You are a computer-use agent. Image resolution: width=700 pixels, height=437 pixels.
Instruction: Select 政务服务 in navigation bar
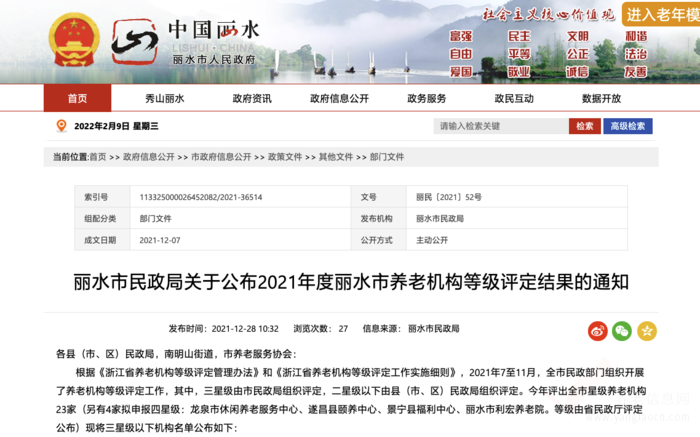[427, 98]
